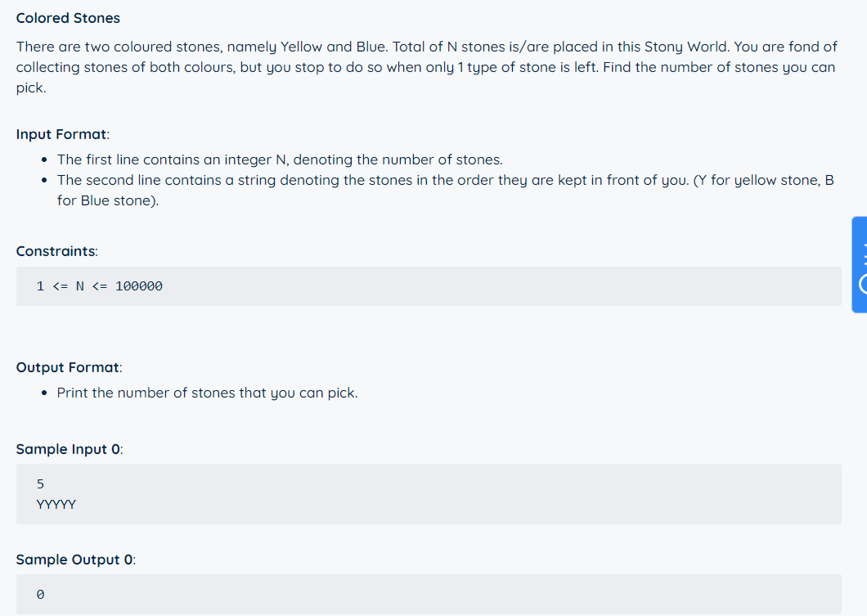Click the "Output Format:" heading

point(69,367)
